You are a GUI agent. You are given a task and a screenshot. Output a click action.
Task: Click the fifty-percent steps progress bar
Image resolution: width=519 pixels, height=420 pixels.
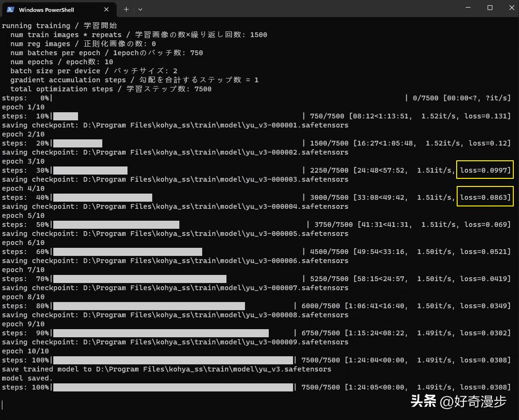[117, 224]
